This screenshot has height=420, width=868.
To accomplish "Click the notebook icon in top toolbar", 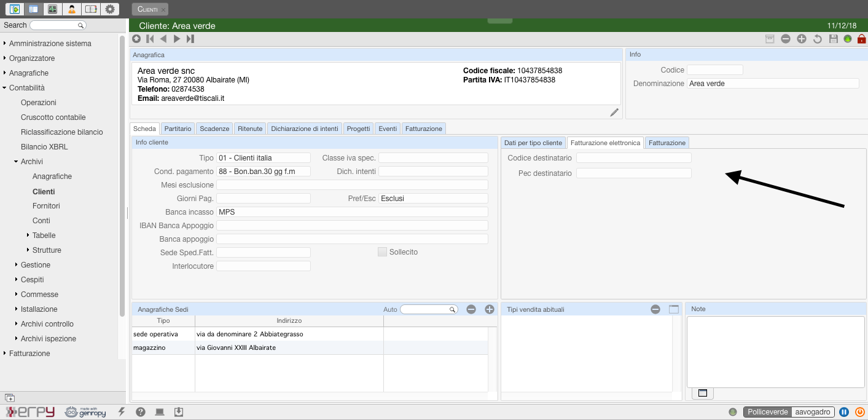I will coord(91,9).
